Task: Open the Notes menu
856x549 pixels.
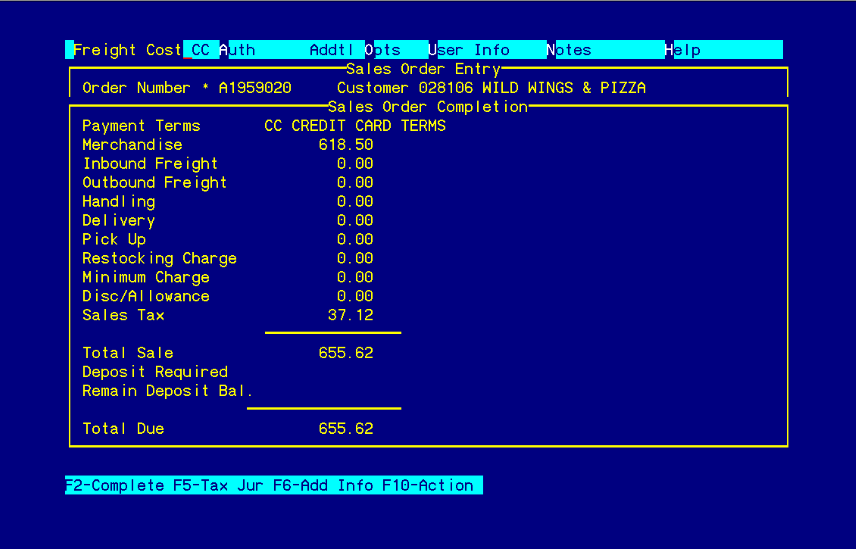Action: coord(569,50)
